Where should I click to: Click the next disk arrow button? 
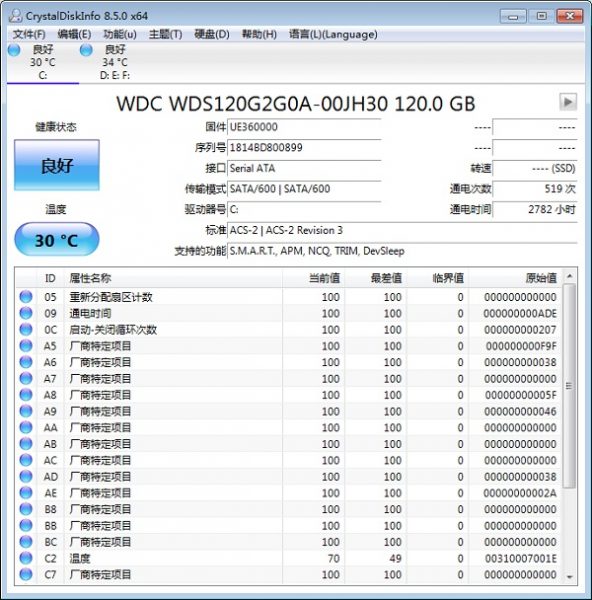click(x=568, y=102)
